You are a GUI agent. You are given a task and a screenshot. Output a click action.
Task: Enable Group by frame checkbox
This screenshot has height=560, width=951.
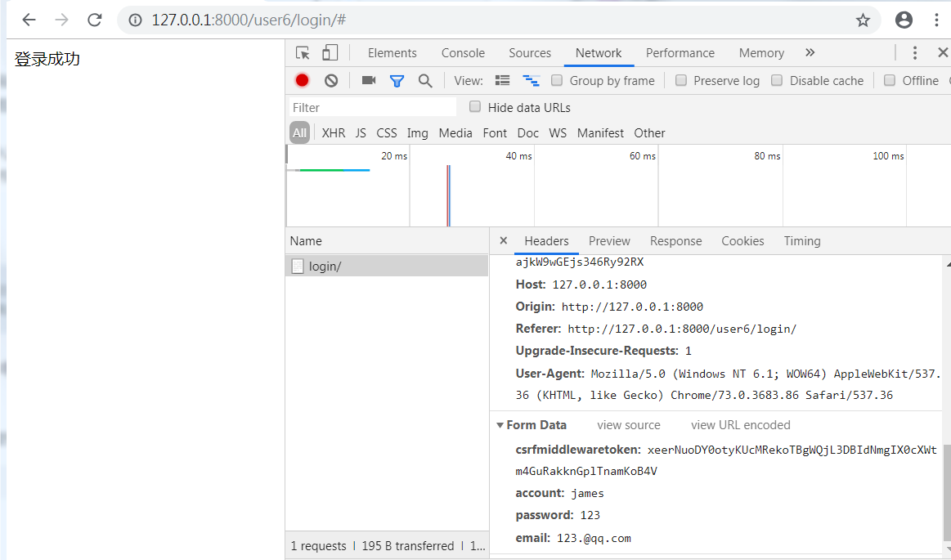tap(557, 80)
